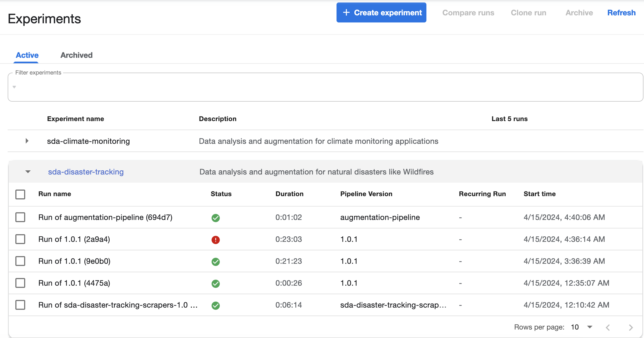Go to previous page of runs
Screen dimensions: 644x338
608,327
